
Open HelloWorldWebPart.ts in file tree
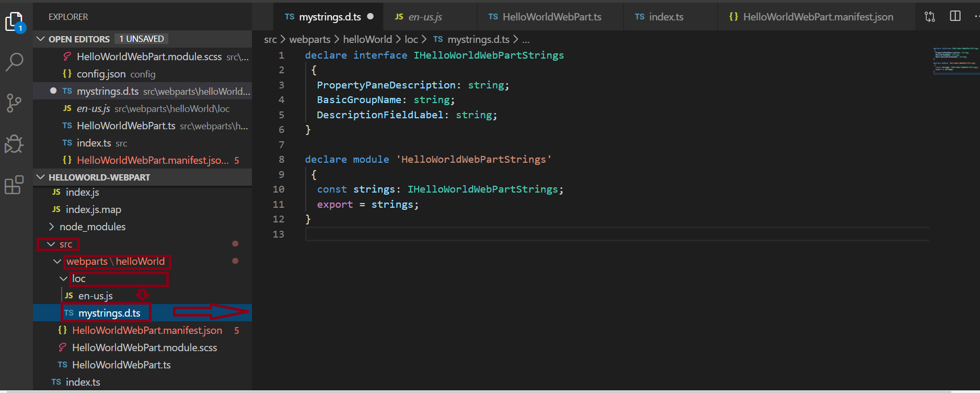(x=142, y=365)
